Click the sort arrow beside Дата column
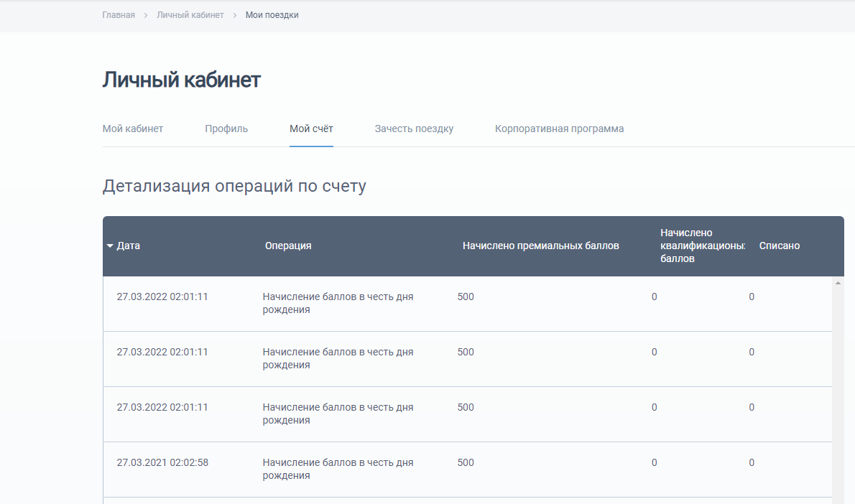Image resolution: width=855 pixels, height=504 pixels. (110, 246)
